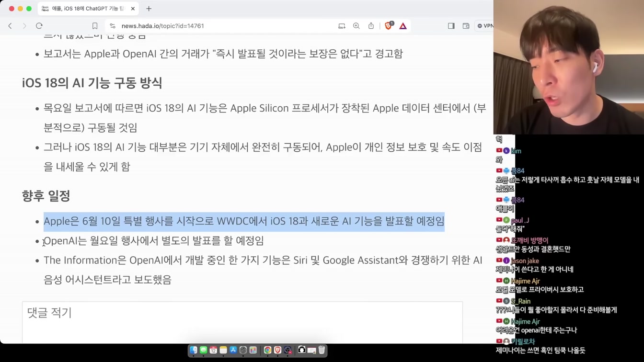
Task: Reload the page with the refresh icon
Action: pyautogui.click(x=39, y=26)
